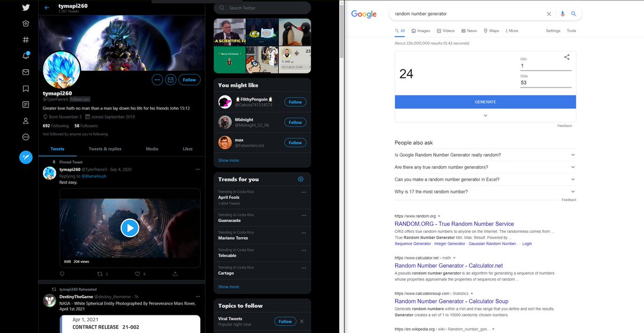Select Google Images tab

421,31
